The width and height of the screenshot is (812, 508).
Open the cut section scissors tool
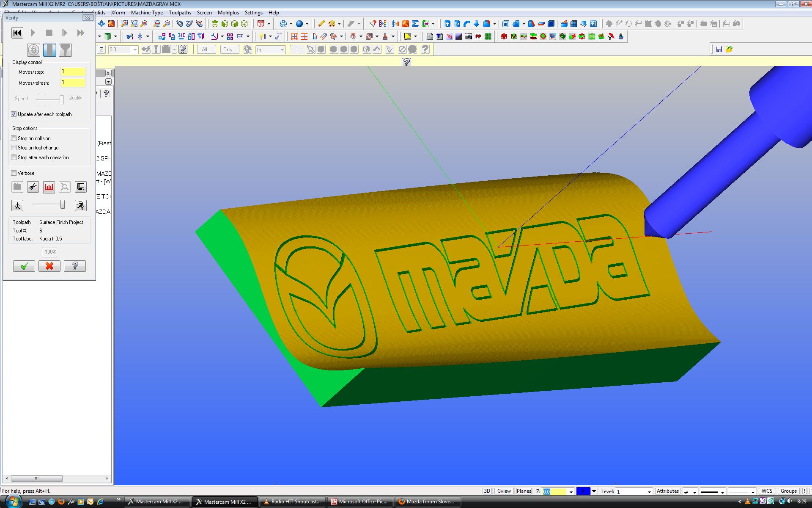tap(33, 187)
